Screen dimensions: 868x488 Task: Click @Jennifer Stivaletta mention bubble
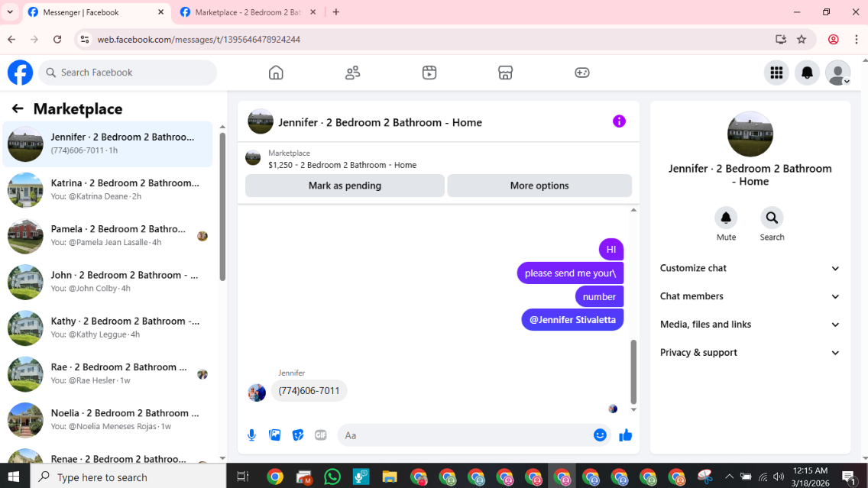[x=572, y=320]
